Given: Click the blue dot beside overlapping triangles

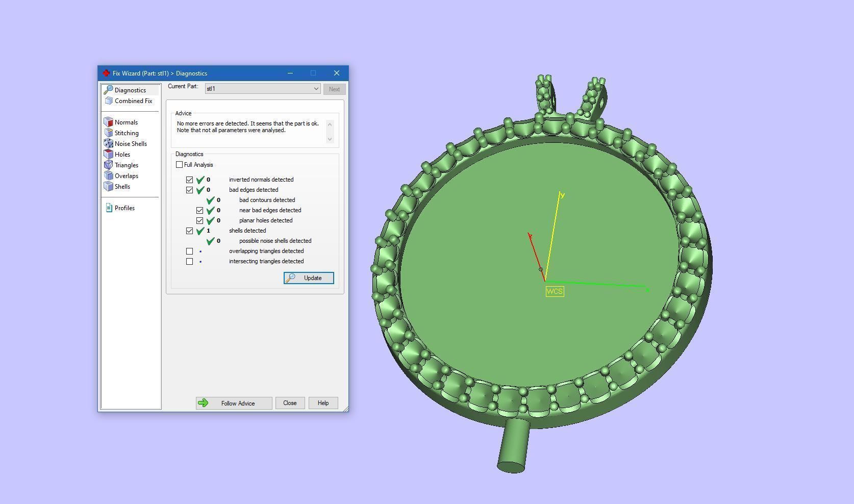Looking at the screenshot, I should (x=200, y=251).
